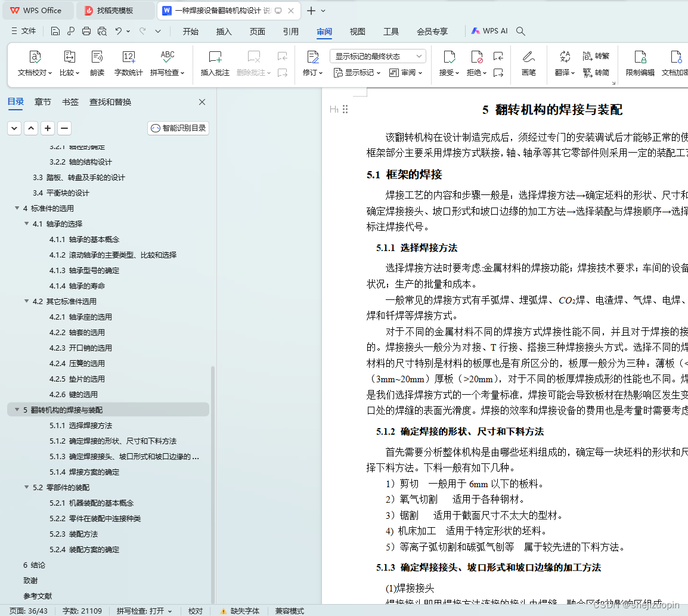Screen dimensions: 688x616
Task: Jump to 参考文献 heading
Action: [38, 596]
